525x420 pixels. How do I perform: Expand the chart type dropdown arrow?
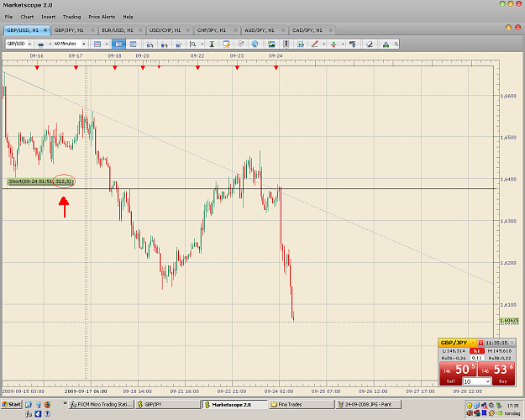tap(107, 44)
